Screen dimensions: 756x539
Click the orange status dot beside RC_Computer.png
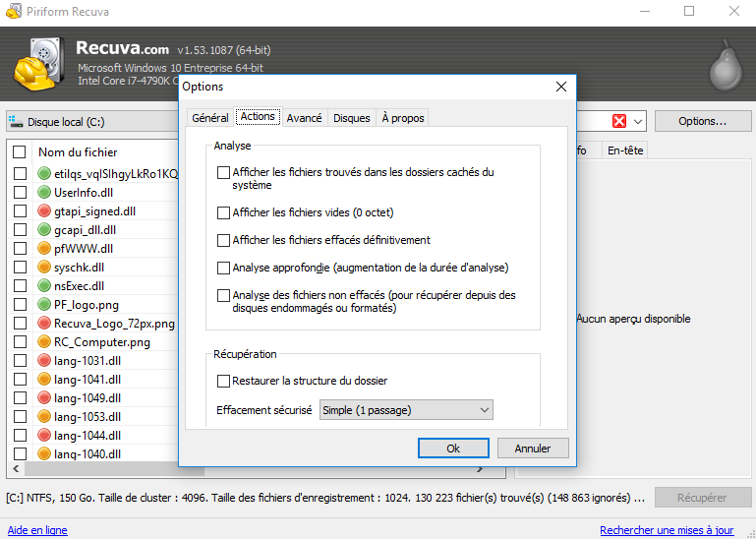(44, 341)
